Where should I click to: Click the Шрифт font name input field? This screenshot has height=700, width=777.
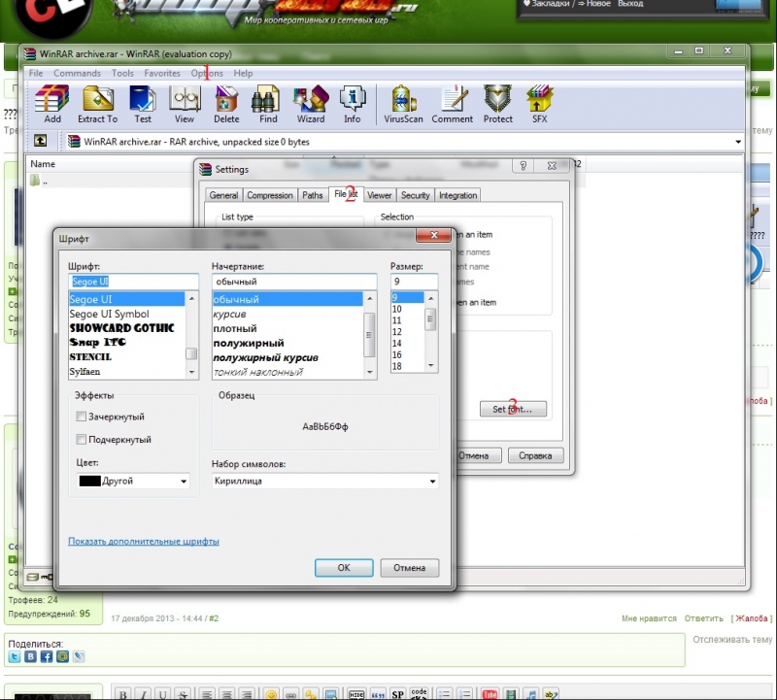pyautogui.click(x=133, y=282)
